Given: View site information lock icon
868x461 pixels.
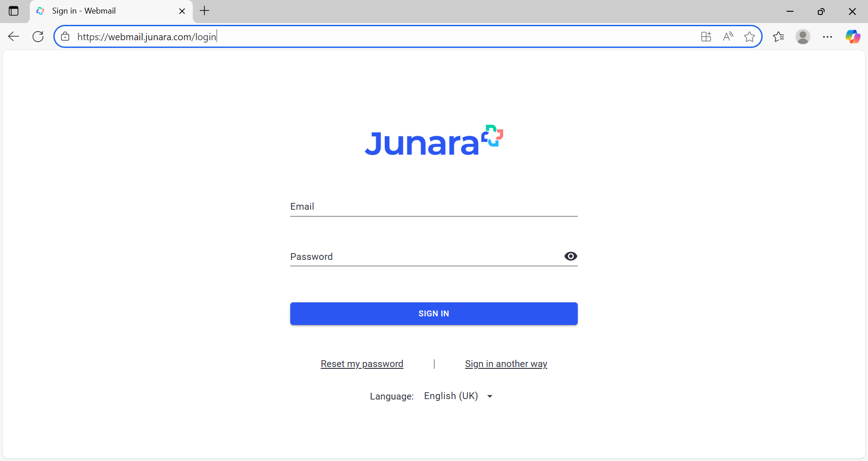Looking at the screenshot, I should pyautogui.click(x=65, y=37).
